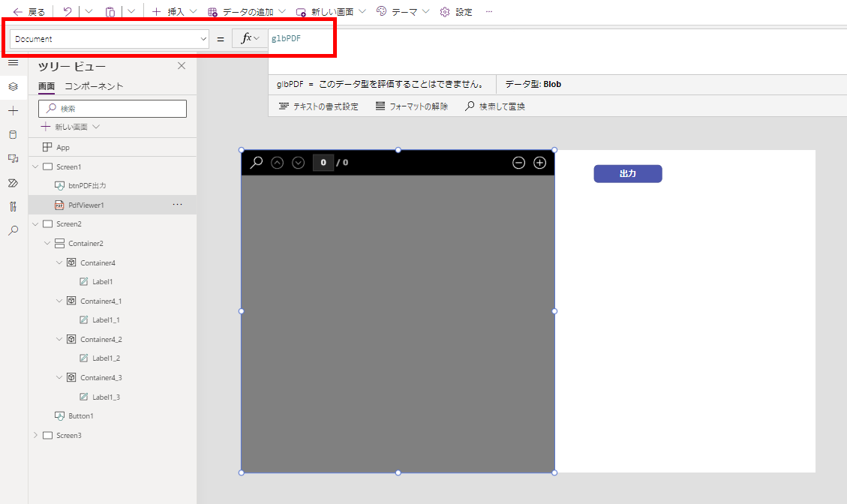Image resolution: width=847 pixels, height=504 pixels.
Task: Open the fx formula type dropdown
Action: [x=250, y=38]
